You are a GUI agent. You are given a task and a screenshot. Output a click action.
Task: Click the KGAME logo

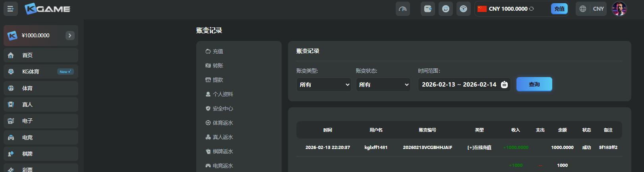click(47, 9)
